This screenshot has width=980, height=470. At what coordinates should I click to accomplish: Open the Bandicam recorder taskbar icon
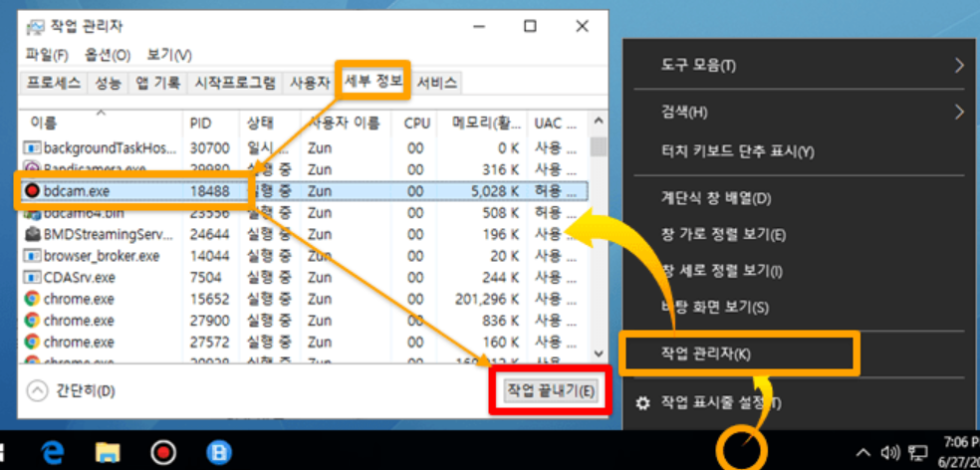(163, 452)
